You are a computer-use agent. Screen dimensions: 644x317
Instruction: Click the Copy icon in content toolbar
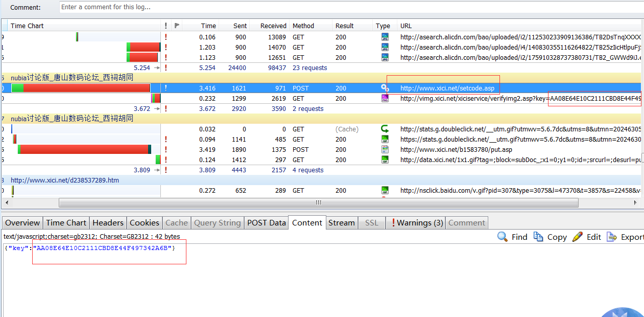coord(538,237)
